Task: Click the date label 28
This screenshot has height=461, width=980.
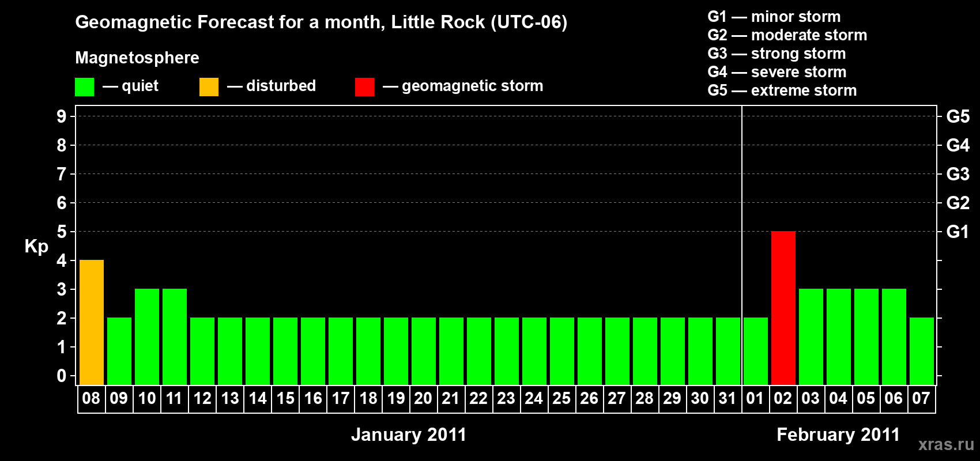Action: pyautogui.click(x=644, y=399)
